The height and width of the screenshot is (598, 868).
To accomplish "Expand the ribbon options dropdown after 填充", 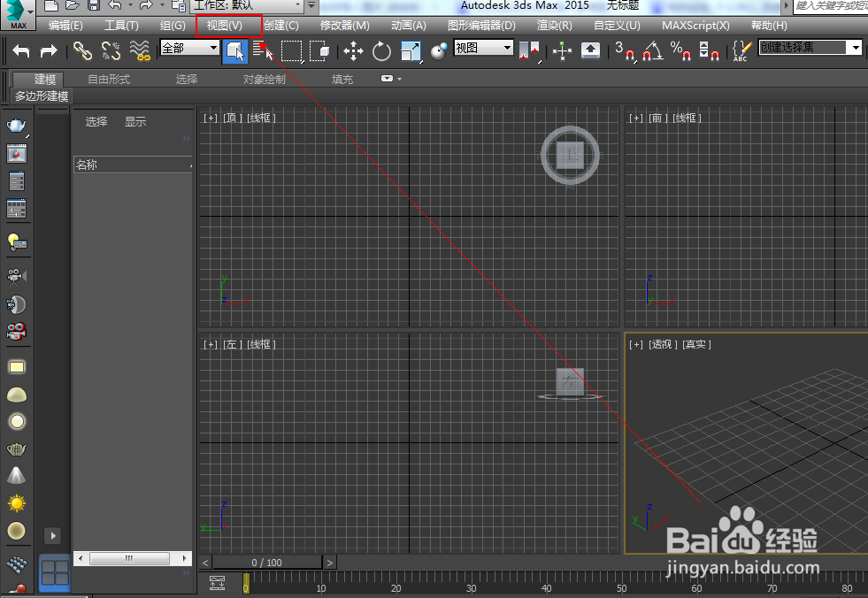I will (x=391, y=79).
